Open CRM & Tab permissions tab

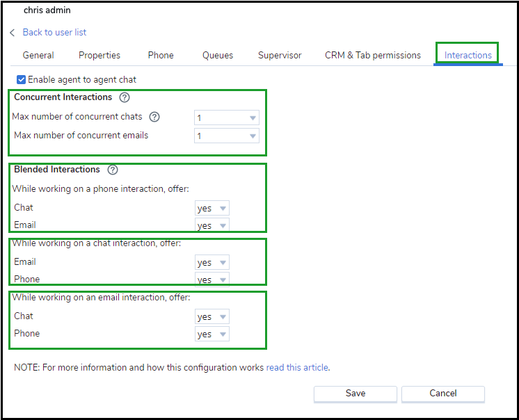(x=373, y=55)
